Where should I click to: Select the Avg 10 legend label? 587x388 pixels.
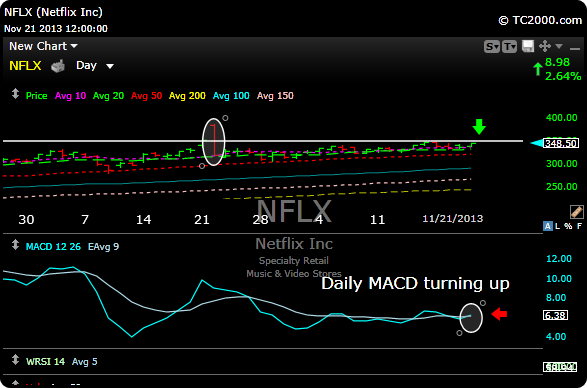(70, 96)
